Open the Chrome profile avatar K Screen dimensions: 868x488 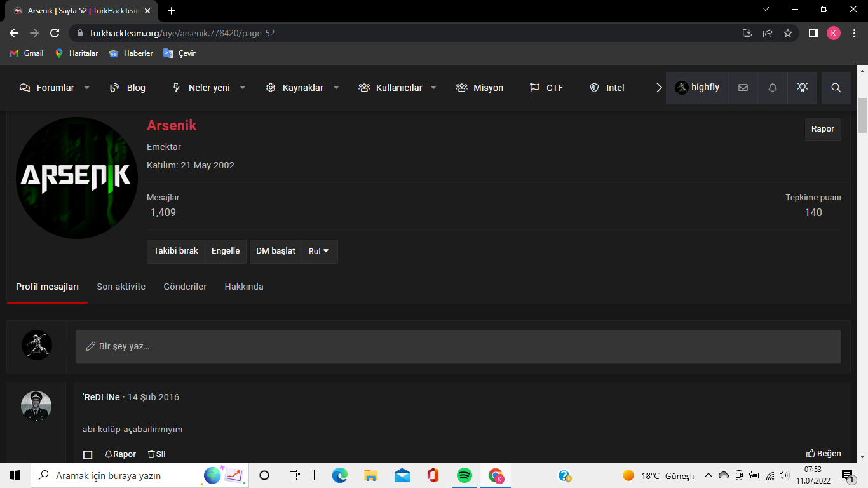834,33
